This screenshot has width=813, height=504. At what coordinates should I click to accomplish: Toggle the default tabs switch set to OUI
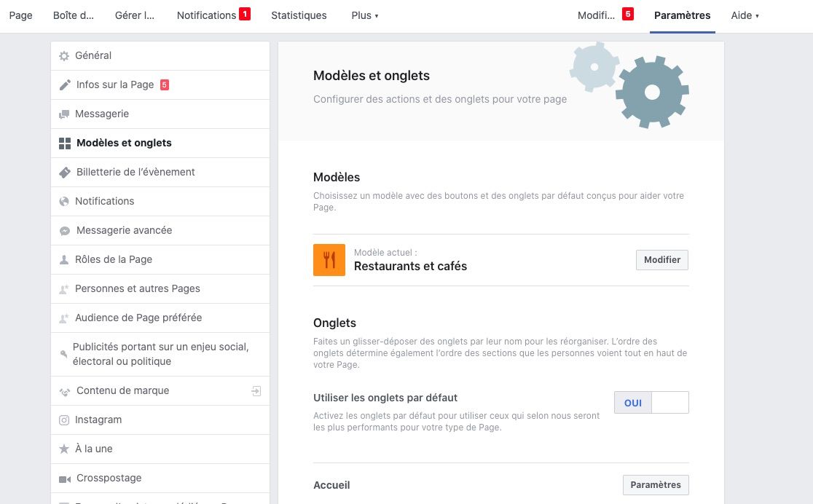pyautogui.click(x=651, y=403)
